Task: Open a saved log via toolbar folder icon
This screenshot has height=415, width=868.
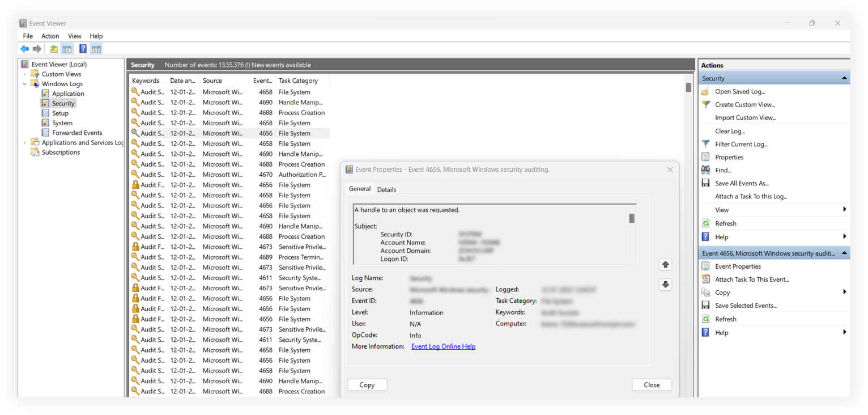Action: tap(53, 49)
